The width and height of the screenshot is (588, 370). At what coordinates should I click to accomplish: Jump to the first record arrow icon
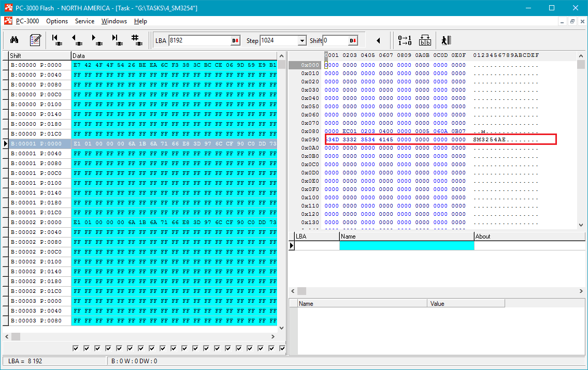click(x=56, y=40)
